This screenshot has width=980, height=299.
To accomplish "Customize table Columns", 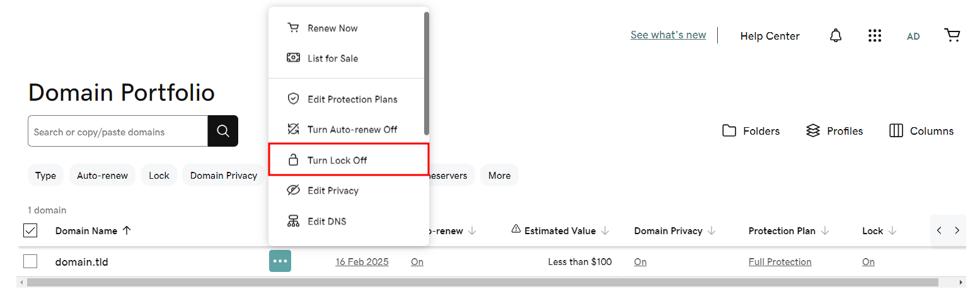I will click(921, 131).
